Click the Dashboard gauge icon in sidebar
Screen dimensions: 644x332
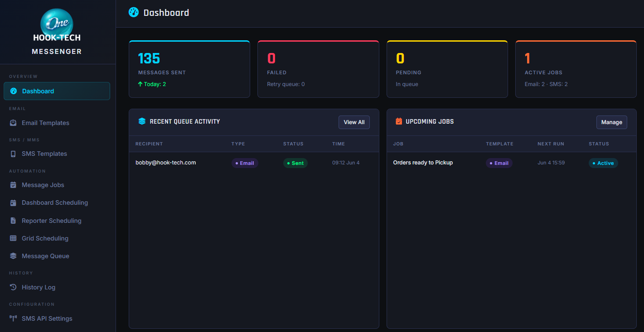14,91
